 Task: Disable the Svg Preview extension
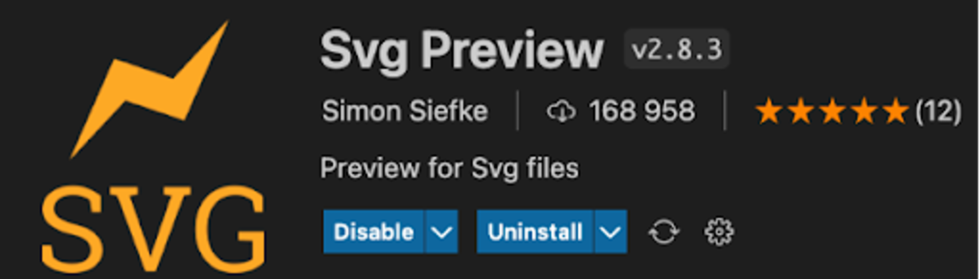click(x=373, y=232)
